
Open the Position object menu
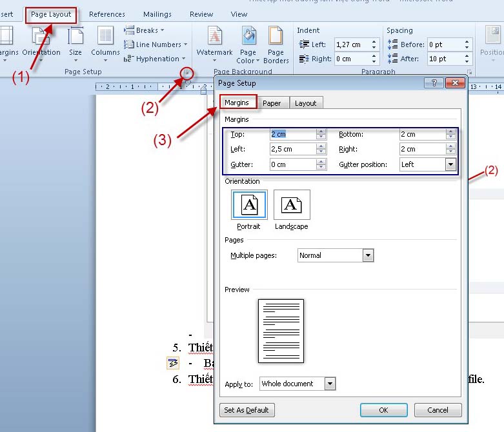pyautogui.click(x=492, y=44)
